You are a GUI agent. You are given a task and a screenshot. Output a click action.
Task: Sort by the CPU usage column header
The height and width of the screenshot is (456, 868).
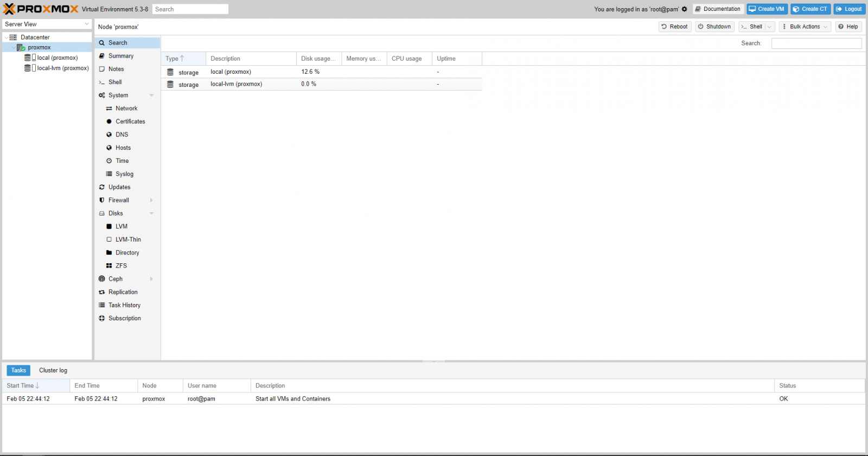tap(410, 59)
